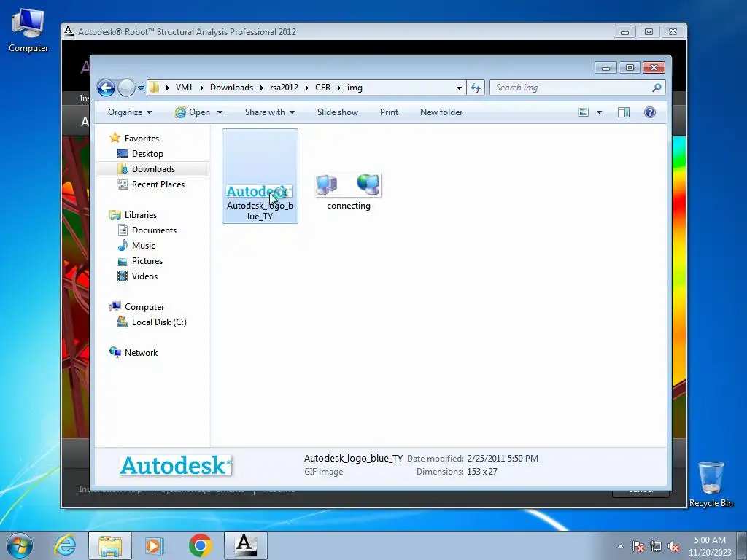Select Network in navigation pane
Image resolution: width=747 pixels, height=560 pixels.
(x=141, y=353)
